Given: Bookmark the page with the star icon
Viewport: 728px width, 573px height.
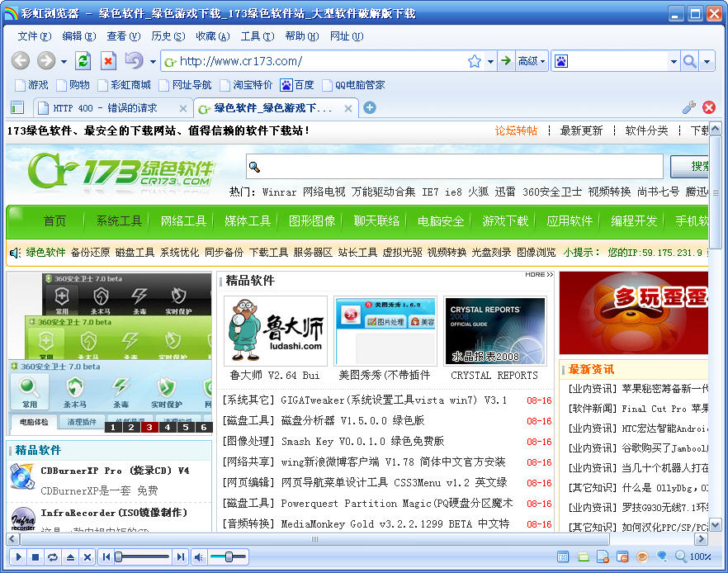Looking at the screenshot, I should pos(474,61).
